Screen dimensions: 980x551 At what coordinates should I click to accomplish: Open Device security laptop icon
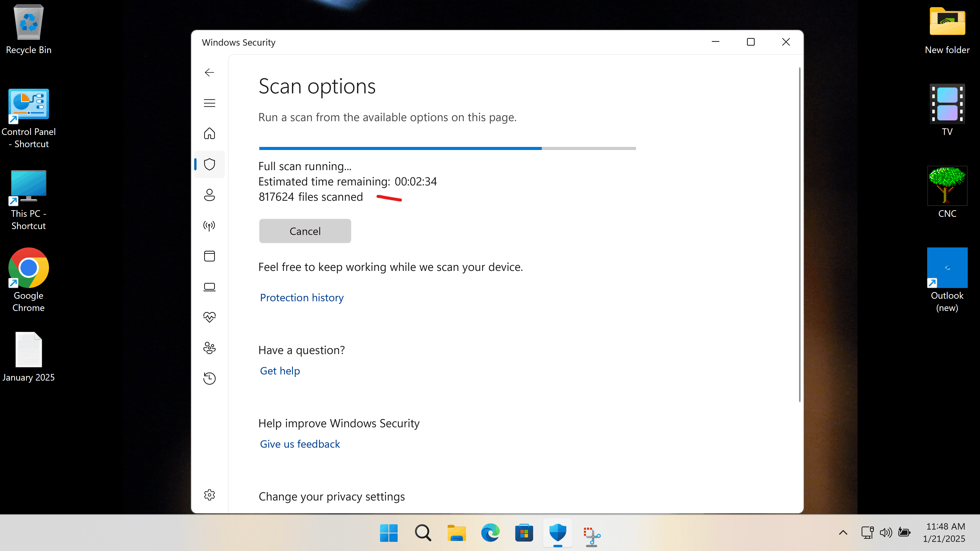tap(209, 287)
